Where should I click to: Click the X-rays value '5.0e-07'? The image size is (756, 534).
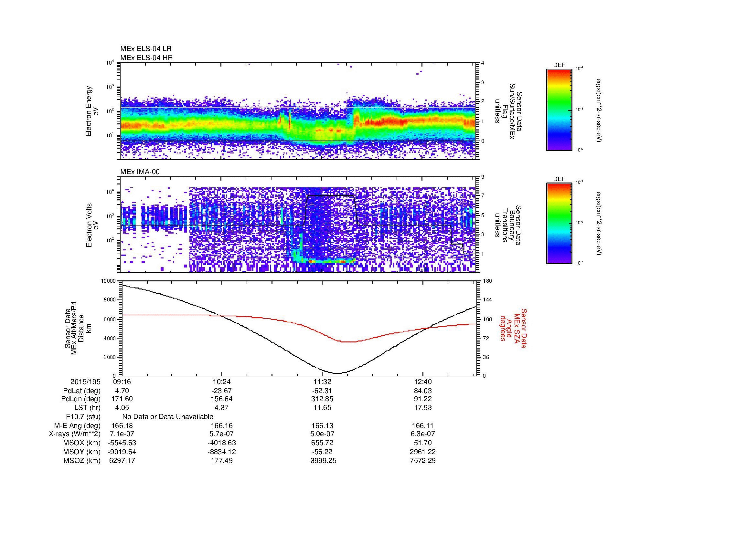(322, 434)
